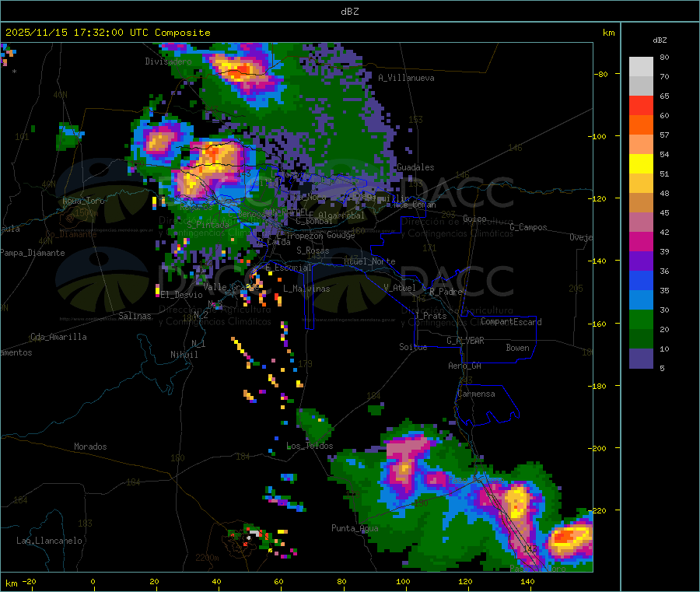Image resolution: width=700 pixels, height=592 pixels.
Task: Click the 'CompartEscard' label
Action: [x=511, y=322]
